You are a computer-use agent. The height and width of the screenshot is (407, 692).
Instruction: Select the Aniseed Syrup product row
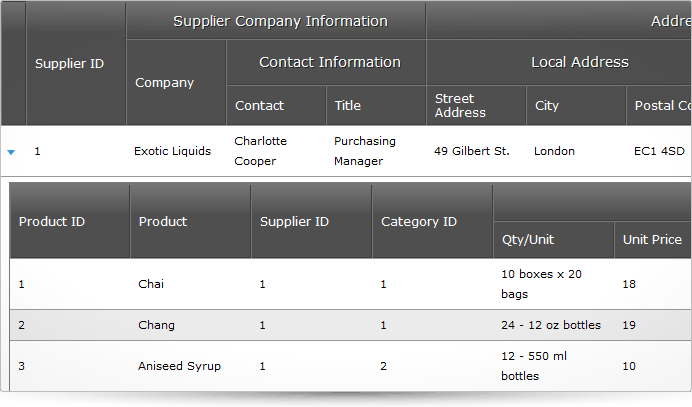tap(351, 366)
